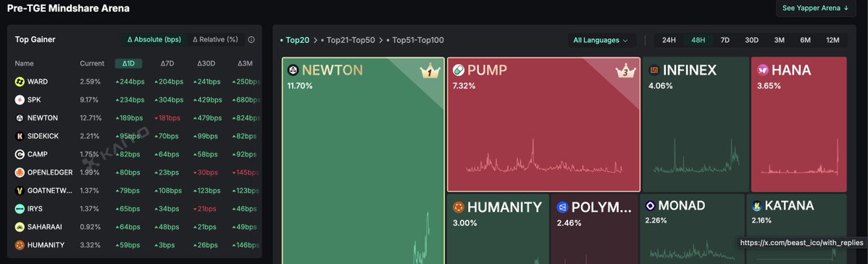The width and height of the screenshot is (868, 264).
Task: Click OPENLEDGER's Δ30D value 30bps
Action: click(206, 173)
